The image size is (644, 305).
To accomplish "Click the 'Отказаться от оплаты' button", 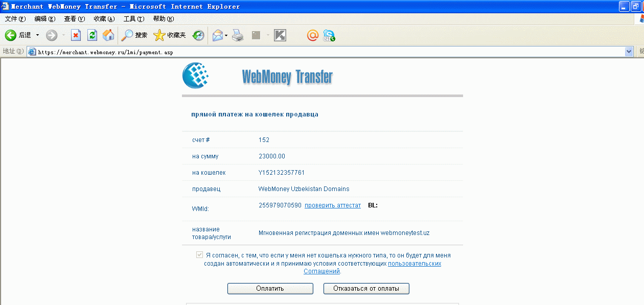I will [x=366, y=289].
